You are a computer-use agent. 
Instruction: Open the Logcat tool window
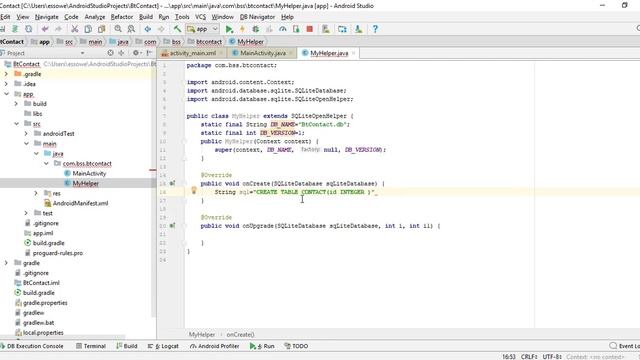click(163, 346)
